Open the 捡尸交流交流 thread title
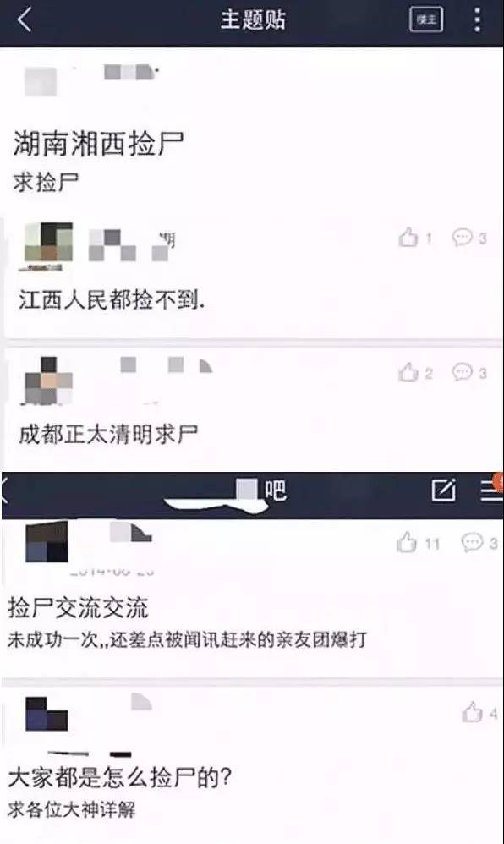The height and width of the screenshot is (844, 504). (x=78, y=608)
